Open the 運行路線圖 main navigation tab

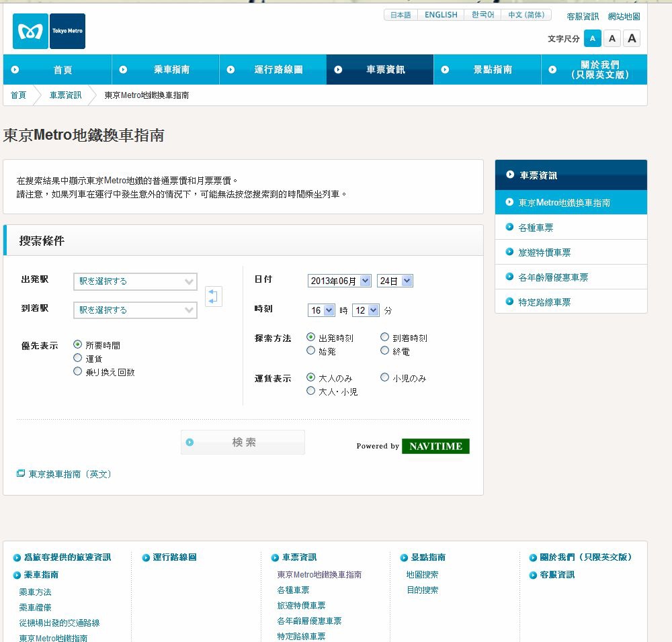[x=273, y=69]
